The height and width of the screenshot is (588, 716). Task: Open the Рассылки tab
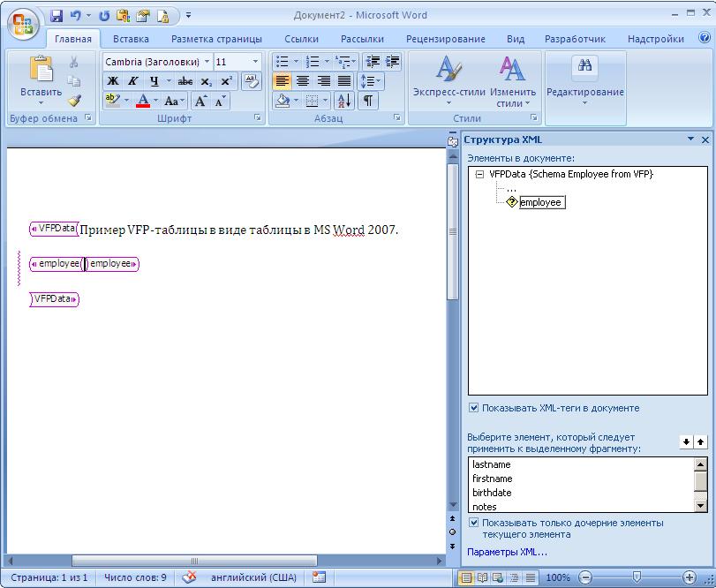(x=362, y=39)
